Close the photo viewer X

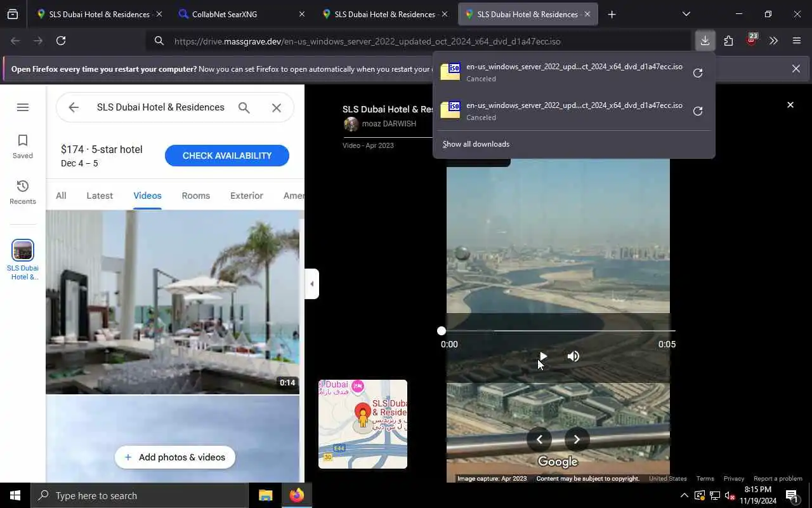point(790,105)
